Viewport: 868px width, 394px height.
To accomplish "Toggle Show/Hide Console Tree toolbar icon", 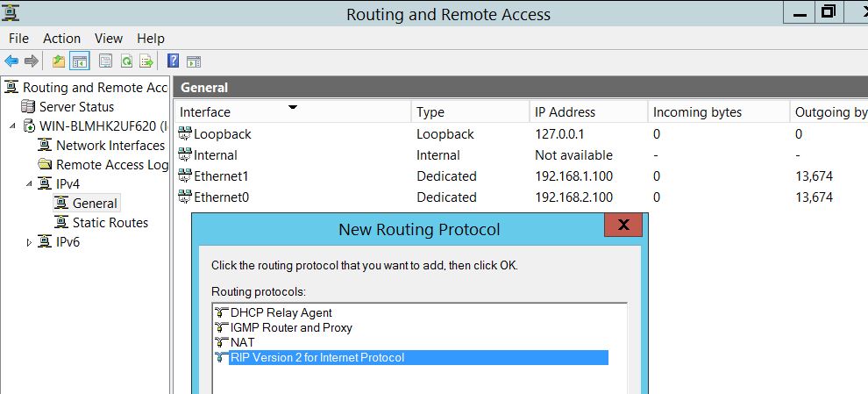I will (x=80, y=61).
